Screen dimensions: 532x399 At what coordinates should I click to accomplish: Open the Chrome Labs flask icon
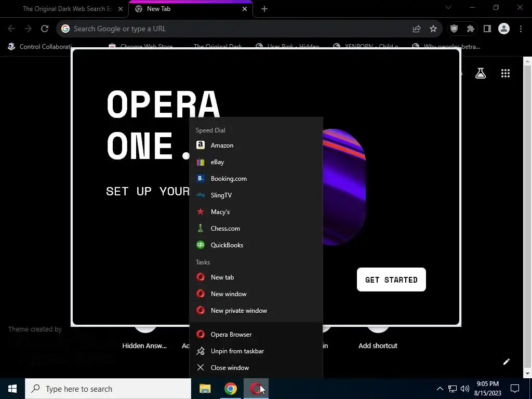(481, 73)
